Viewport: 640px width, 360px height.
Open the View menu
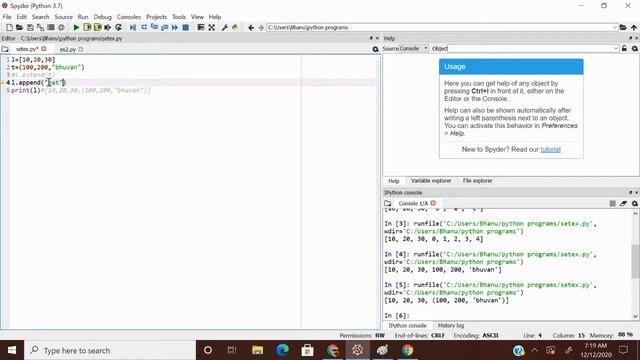tap(197, 17)
